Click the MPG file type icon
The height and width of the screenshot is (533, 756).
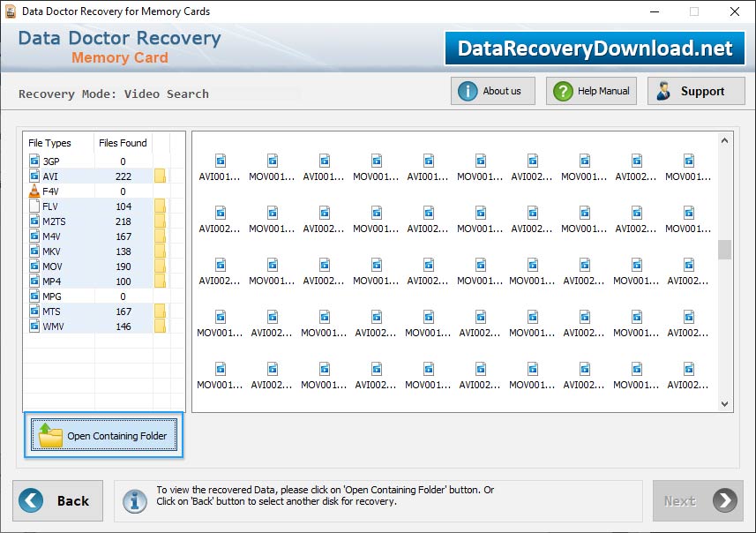[x=34, y=296]
